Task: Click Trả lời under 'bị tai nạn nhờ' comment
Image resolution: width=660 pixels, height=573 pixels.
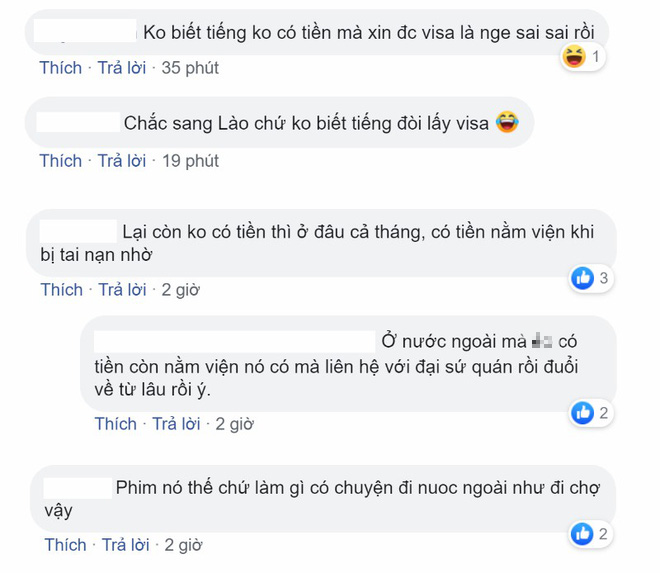Action: 122,290
